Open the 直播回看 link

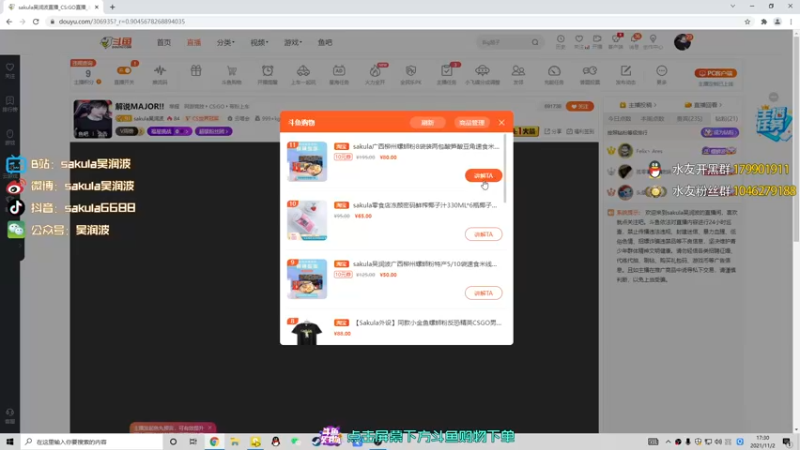coord(703,105)
